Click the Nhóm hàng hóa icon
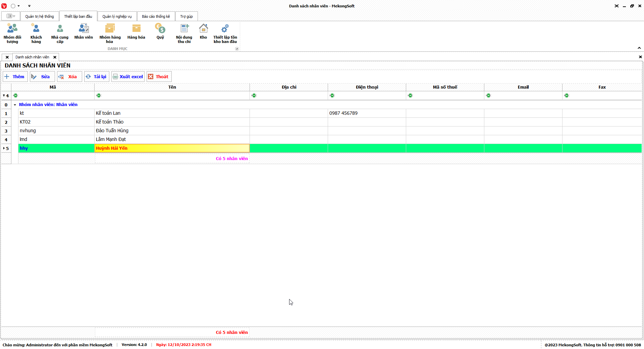The width and height of the screenshot is (644, 349). pos(110,33)
